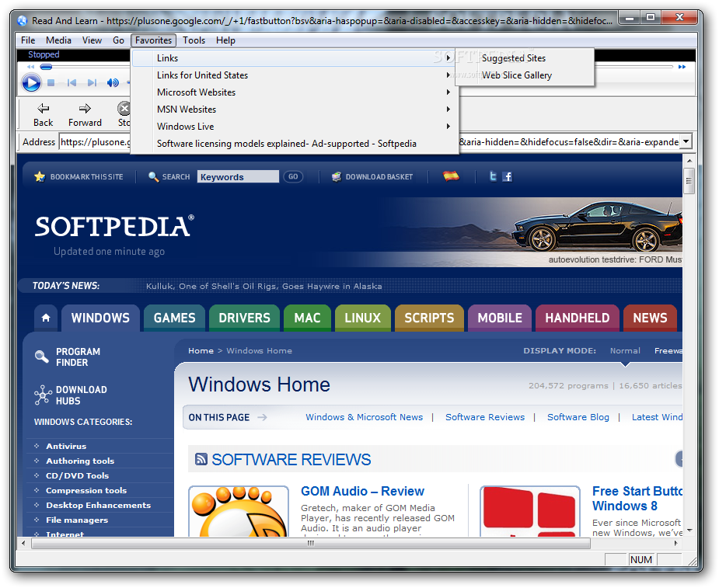Open the Tools menu

[194, 40]
